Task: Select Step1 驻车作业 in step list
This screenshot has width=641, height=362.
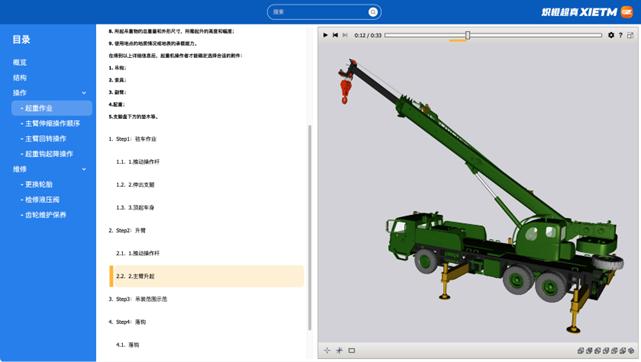Action: [x=132, y=139]
